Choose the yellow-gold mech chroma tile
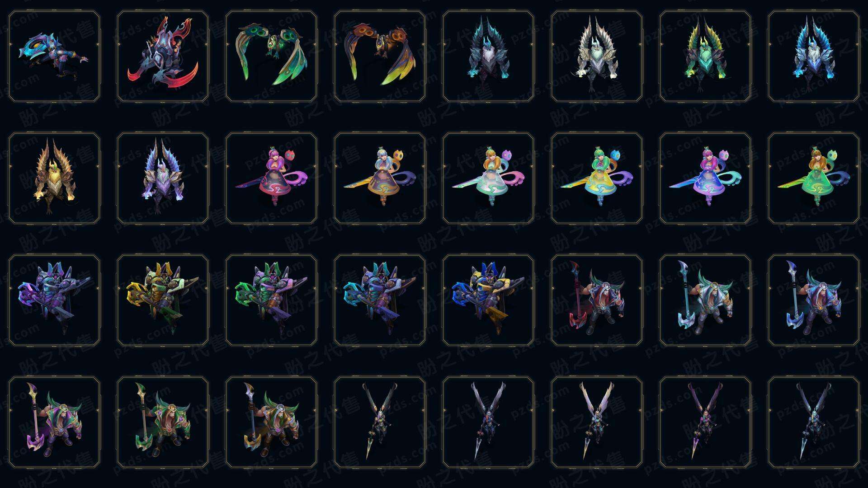The width and height of the screenshot is (868, 488). click(x=163, y=300)
